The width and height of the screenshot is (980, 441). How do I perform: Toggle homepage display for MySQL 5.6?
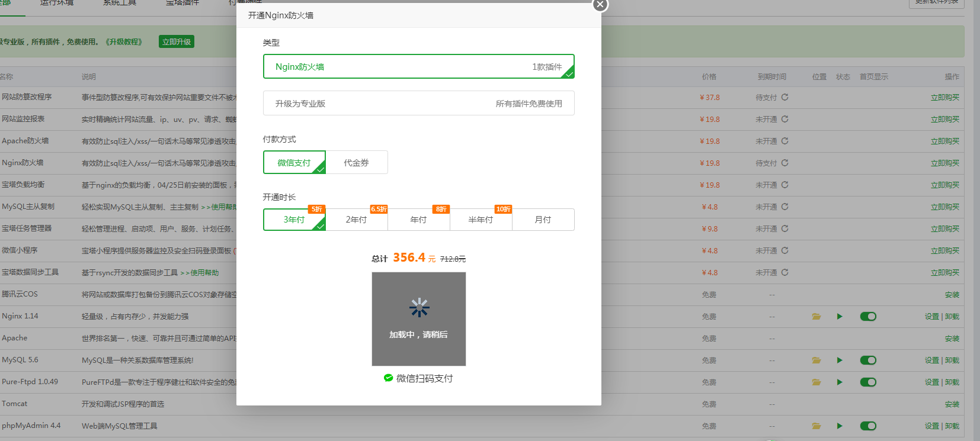coord(868,360)
